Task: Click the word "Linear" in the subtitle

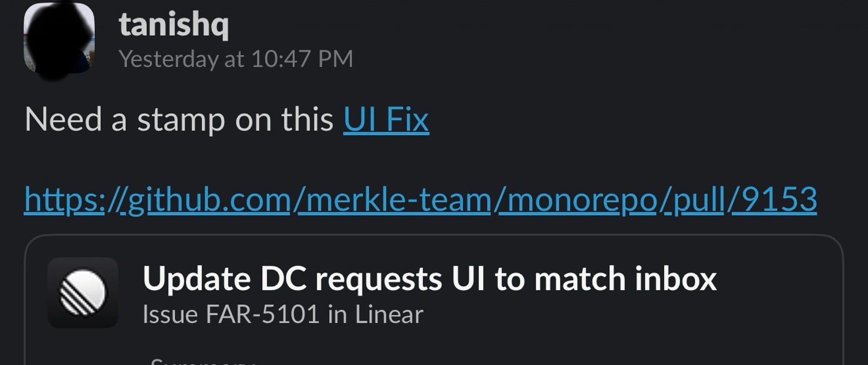Action: tap(389, 314)
